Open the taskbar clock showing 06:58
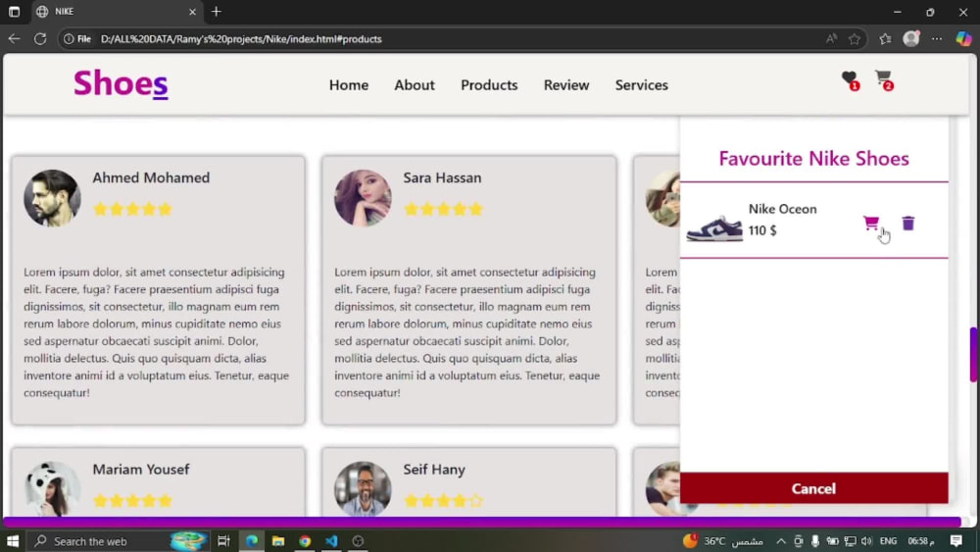Image resolution: width=980 pixels, height=552 pixels. [x=921, y=541]
